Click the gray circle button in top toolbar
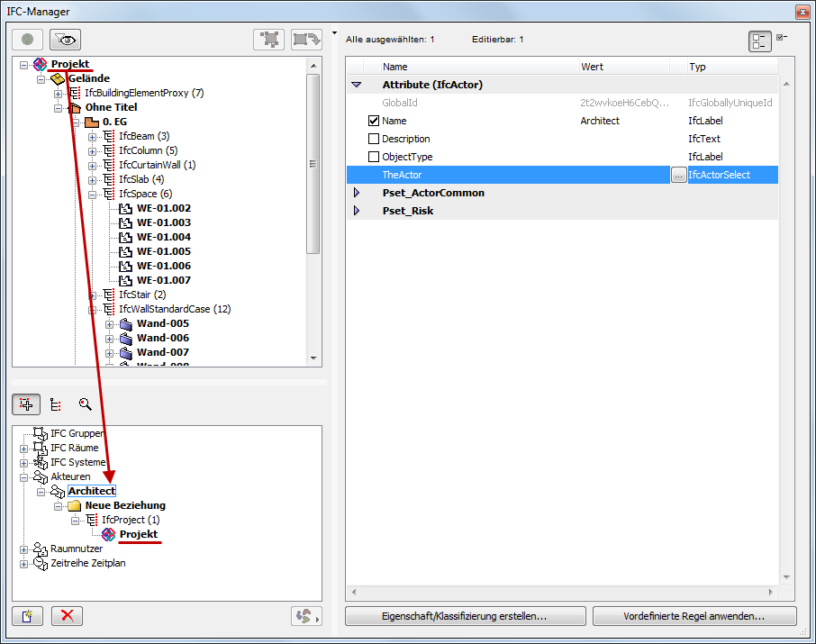Viewport: 816px width, 644px height. 28,40
